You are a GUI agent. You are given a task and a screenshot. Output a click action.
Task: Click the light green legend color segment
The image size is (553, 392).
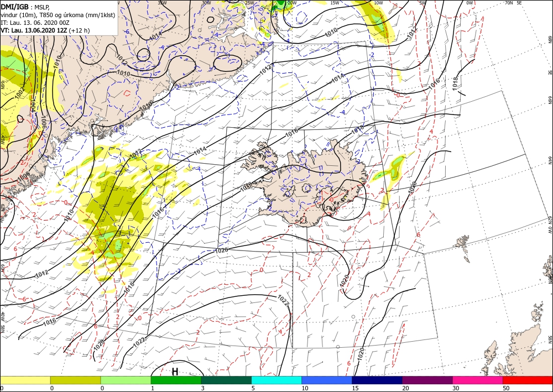click(126, 380)
